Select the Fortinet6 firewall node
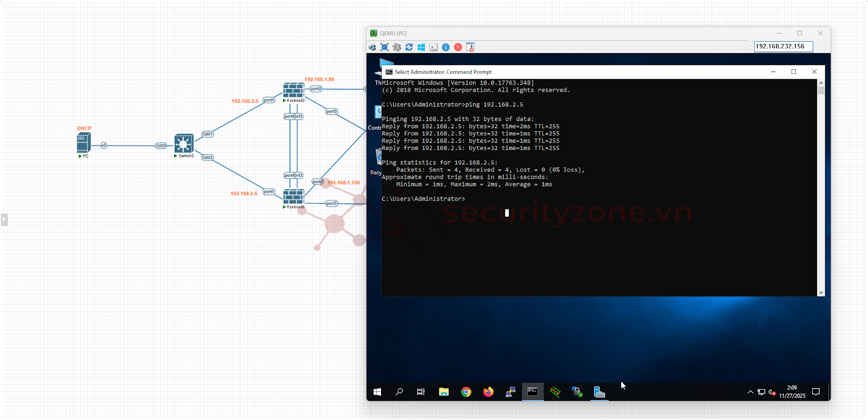The height and width of the screenshot is (420, 868). pos(293,196)
